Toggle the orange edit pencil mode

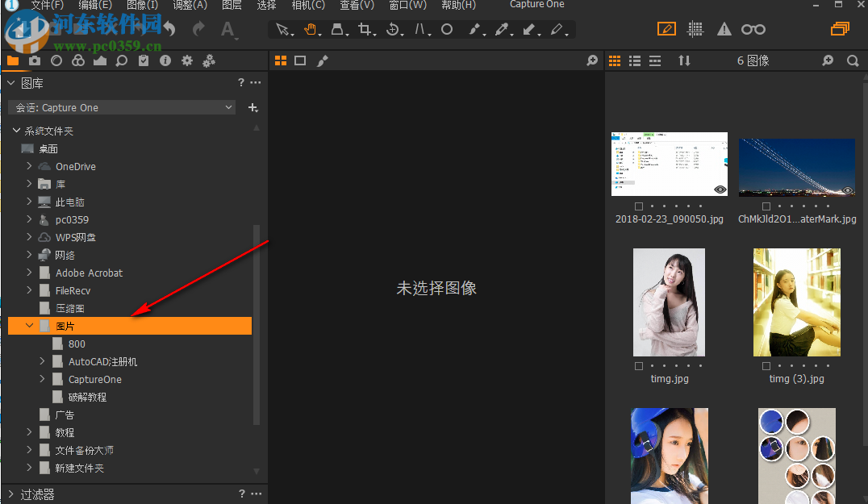[666, 29]
